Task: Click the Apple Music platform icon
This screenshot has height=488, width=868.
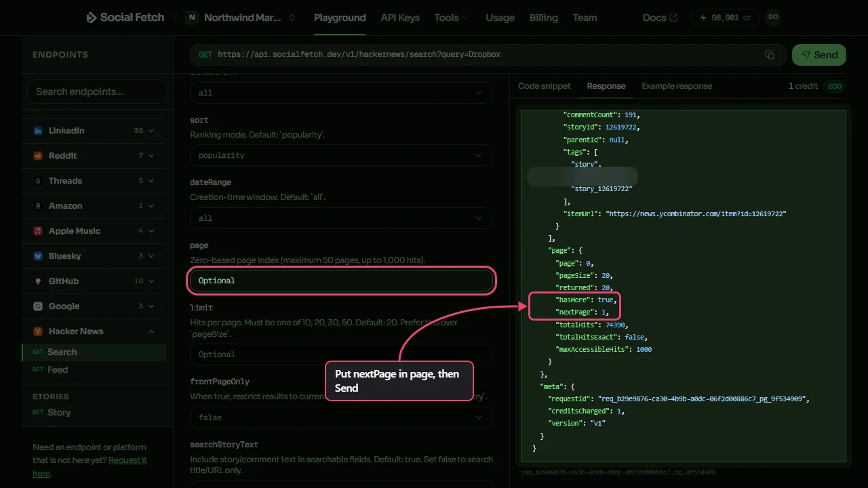Action: [x=38, y=231]
